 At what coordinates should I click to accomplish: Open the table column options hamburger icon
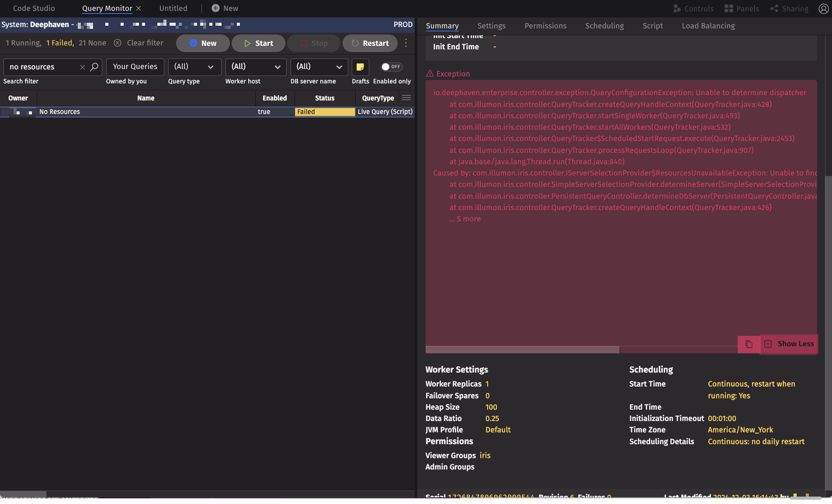click(406, 98)
